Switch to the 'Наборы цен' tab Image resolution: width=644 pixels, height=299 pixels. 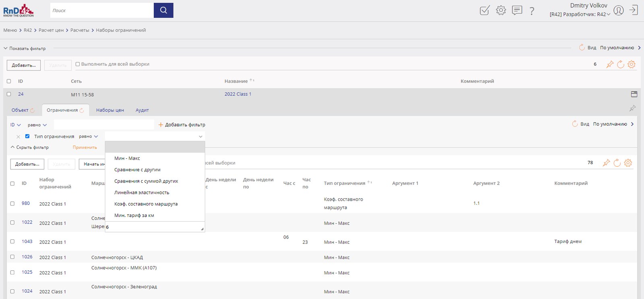click(110, 110)
